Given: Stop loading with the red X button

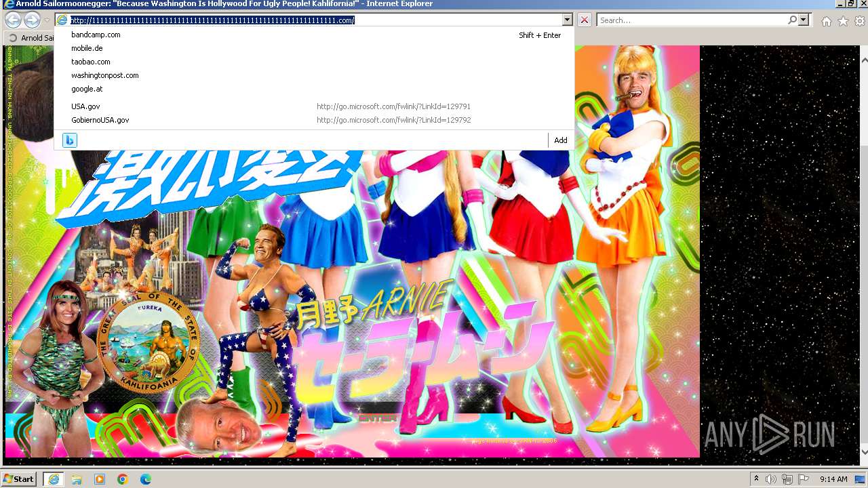Looking at the screenshot, I should (x=584, y=20).
